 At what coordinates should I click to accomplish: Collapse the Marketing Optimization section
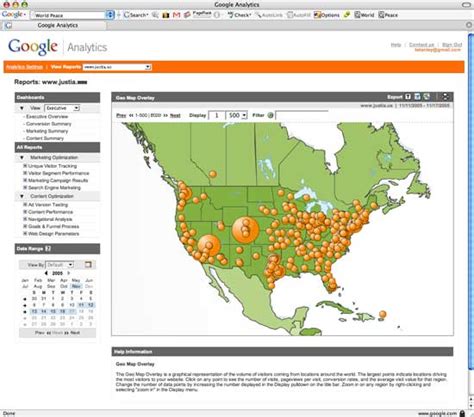22,157
